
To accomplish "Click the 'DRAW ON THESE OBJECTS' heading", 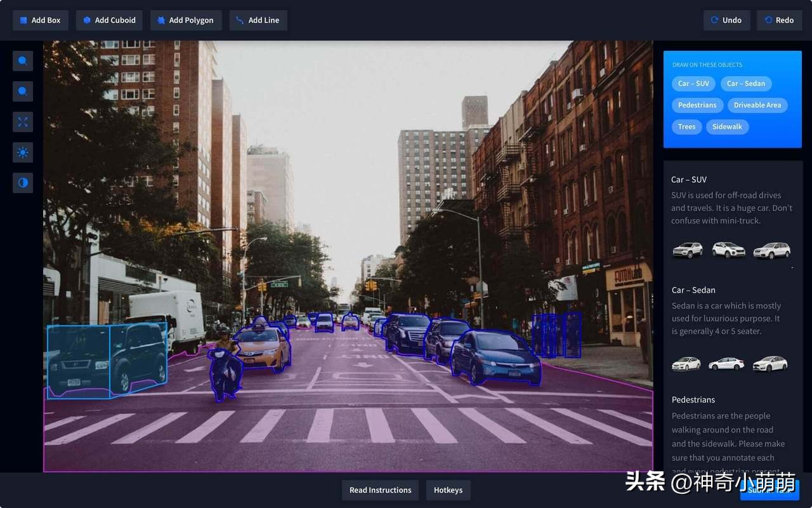I will tap(707, 65).
